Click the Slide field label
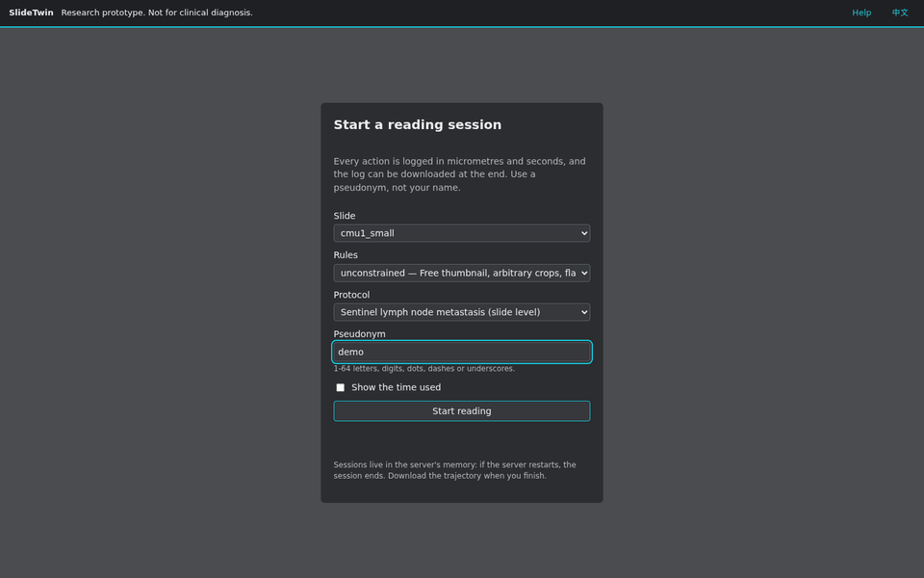Screen dimensions: 924x578 (x=345, y=216)
